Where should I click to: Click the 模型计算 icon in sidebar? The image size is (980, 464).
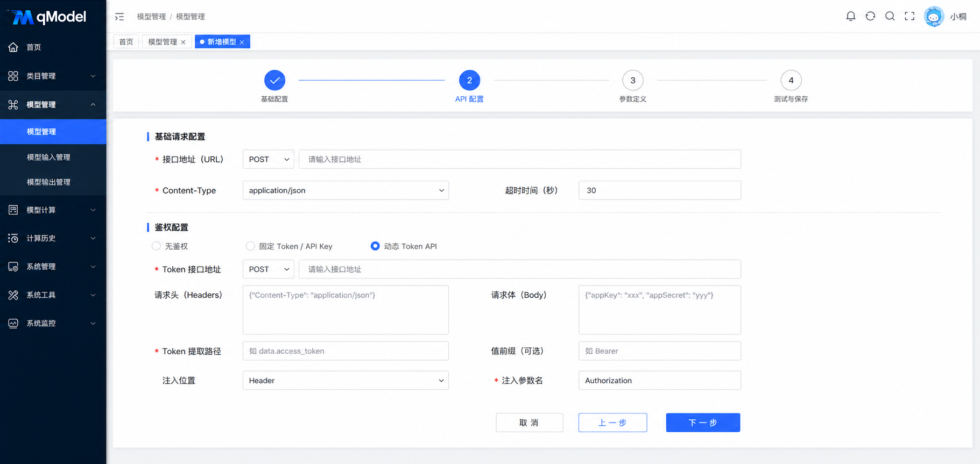pyautogui.click(x=13, y=210)
